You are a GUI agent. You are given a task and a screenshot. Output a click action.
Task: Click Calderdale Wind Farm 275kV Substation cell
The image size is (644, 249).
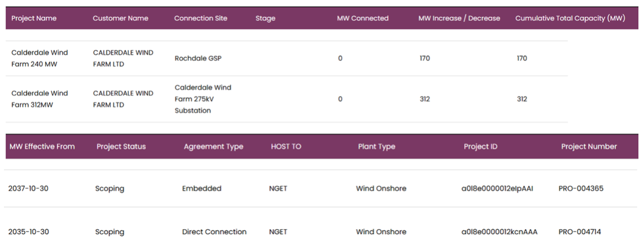pyautogui.click(x=203, y=99)
